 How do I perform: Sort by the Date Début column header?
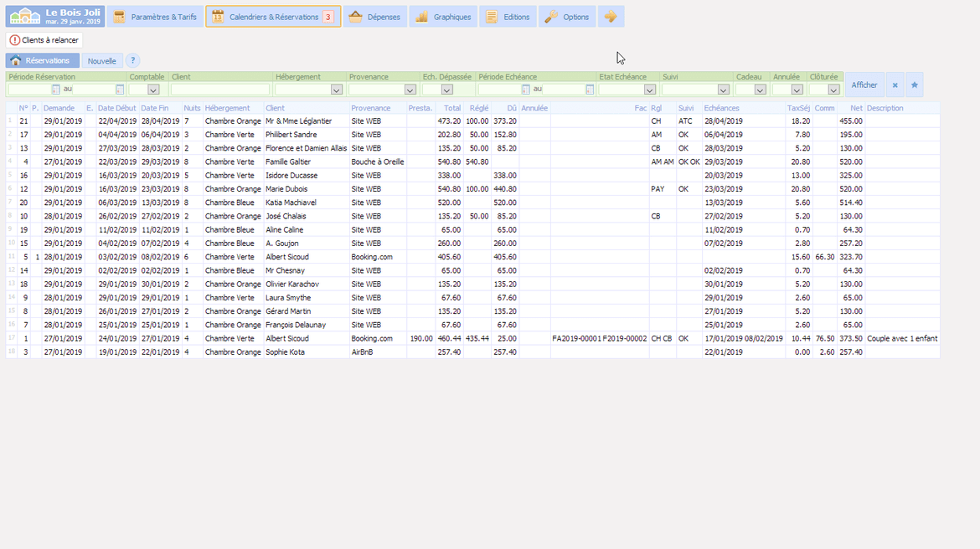116,108
